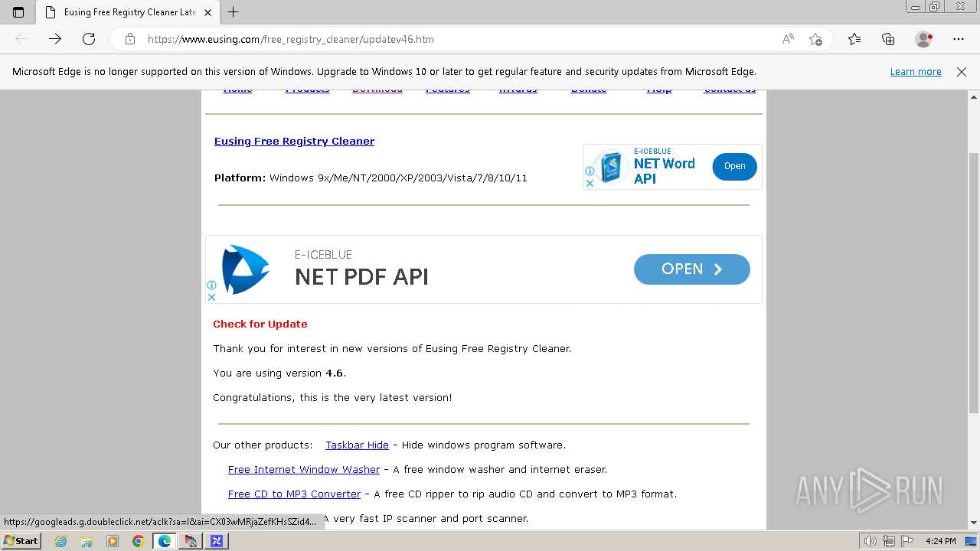
Task: Follow the Learn more link in notification bar
Action: point(916,72)
